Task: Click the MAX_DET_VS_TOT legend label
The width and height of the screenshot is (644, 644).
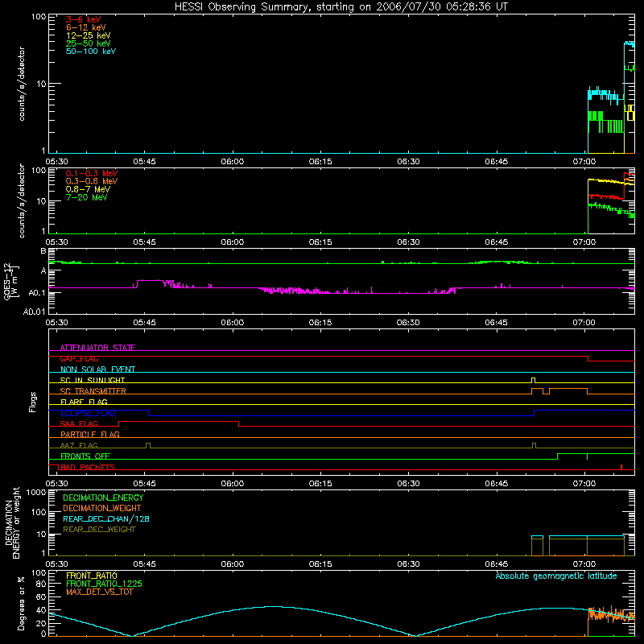Action: (99, 592)
